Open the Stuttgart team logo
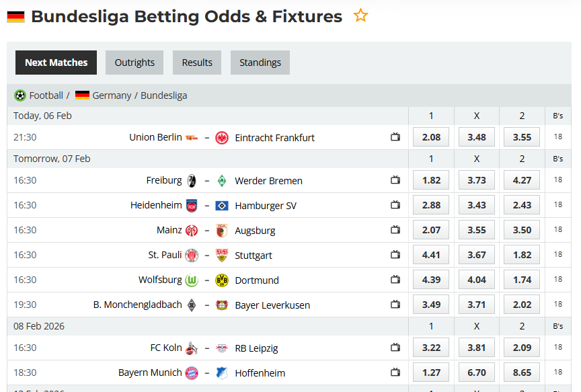Viewport: 581px width, 392px height. (x=221, y=255)
